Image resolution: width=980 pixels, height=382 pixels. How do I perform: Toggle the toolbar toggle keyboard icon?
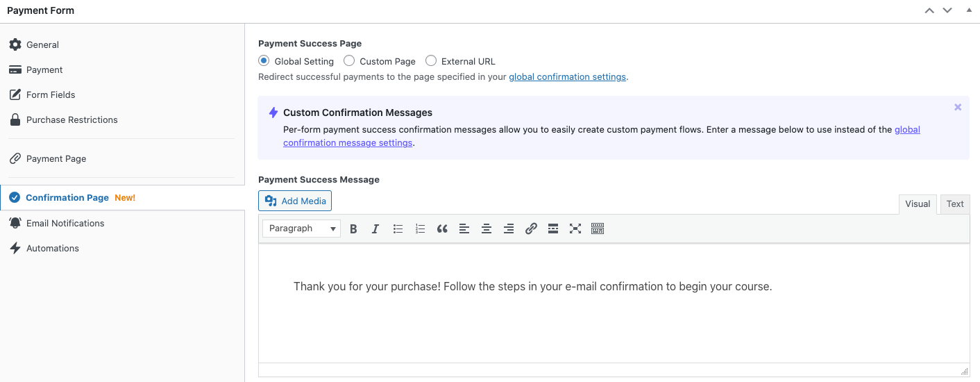pos(598,229)
